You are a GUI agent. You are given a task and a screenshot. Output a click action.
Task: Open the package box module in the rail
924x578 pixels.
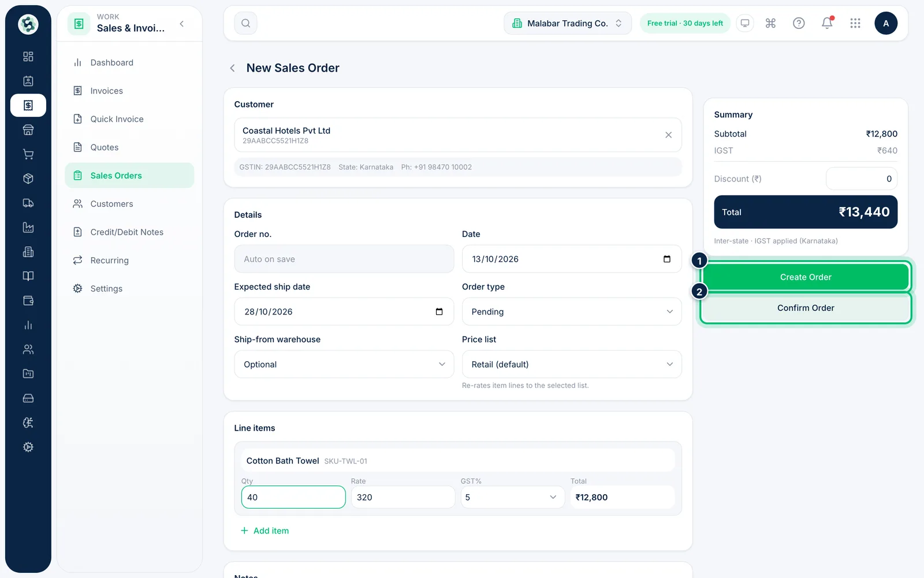pos(28,179)
